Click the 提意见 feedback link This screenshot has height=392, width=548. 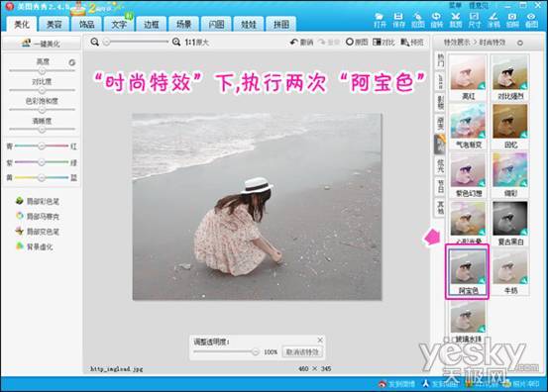[478, 5]
